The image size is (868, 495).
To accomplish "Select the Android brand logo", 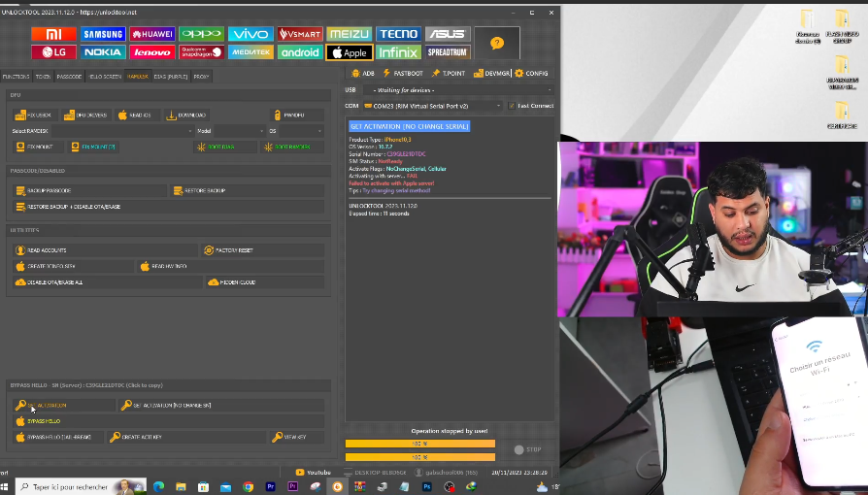I will point(300,52).
